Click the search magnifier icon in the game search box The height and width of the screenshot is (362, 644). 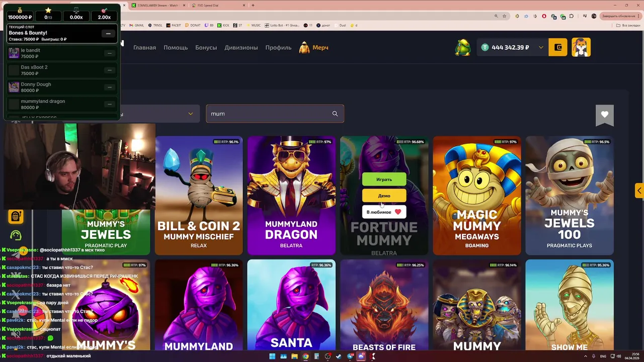point(335,114)
